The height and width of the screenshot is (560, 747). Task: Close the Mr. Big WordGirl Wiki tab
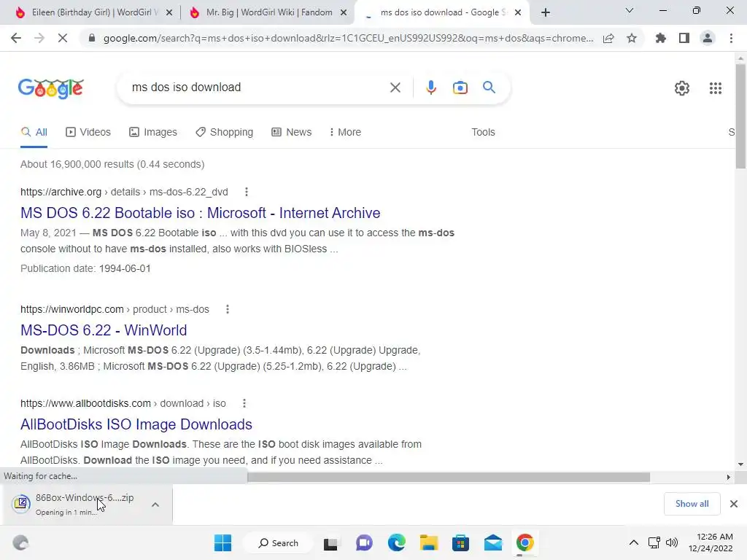tap(343, 13)
